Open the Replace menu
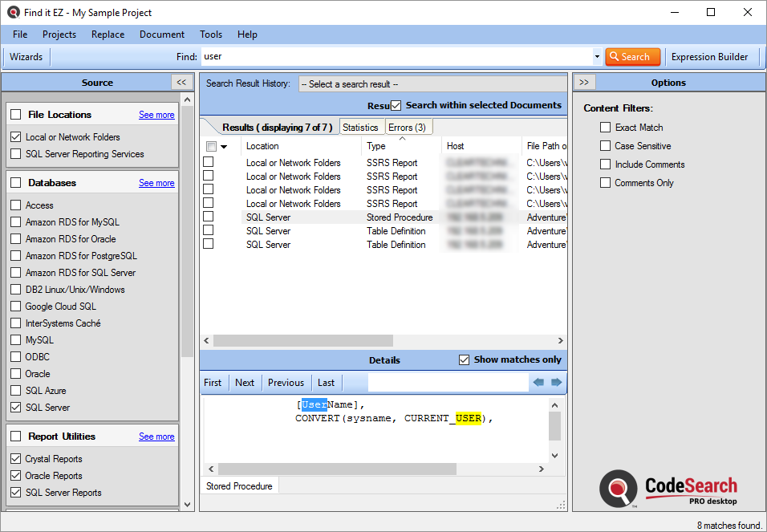Image resolution: width=767 pixels, height=532 pixels. coord(108,35)
